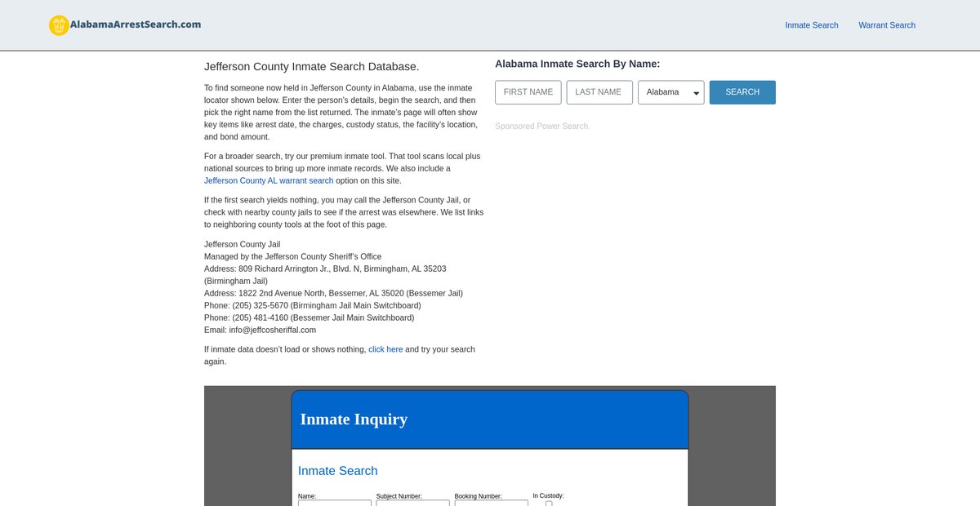Click the blue 'Inmate Search' form heading

(338, 471)
